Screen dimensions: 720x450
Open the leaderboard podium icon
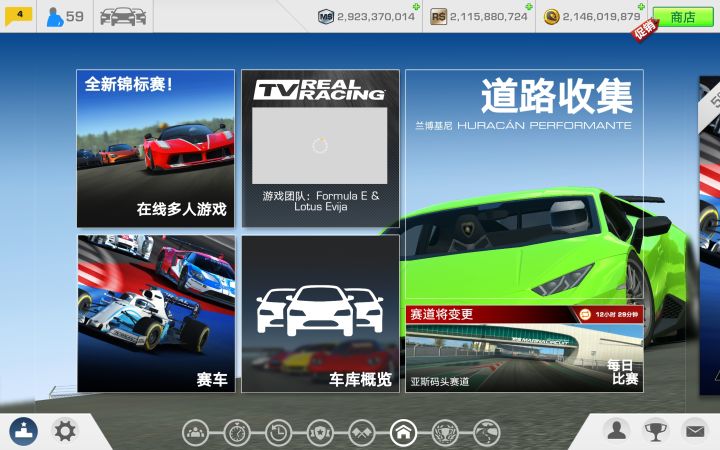[23, 432]
